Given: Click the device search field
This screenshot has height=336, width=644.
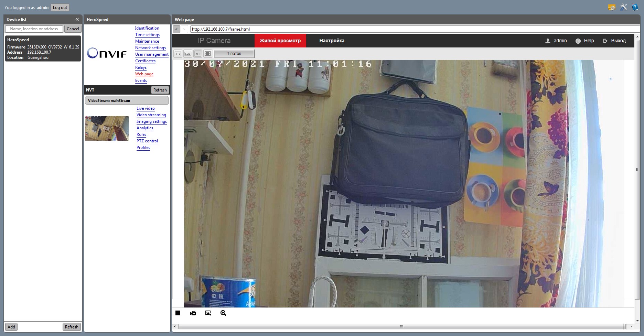Looking at the screenshot, I should [34, 29].
